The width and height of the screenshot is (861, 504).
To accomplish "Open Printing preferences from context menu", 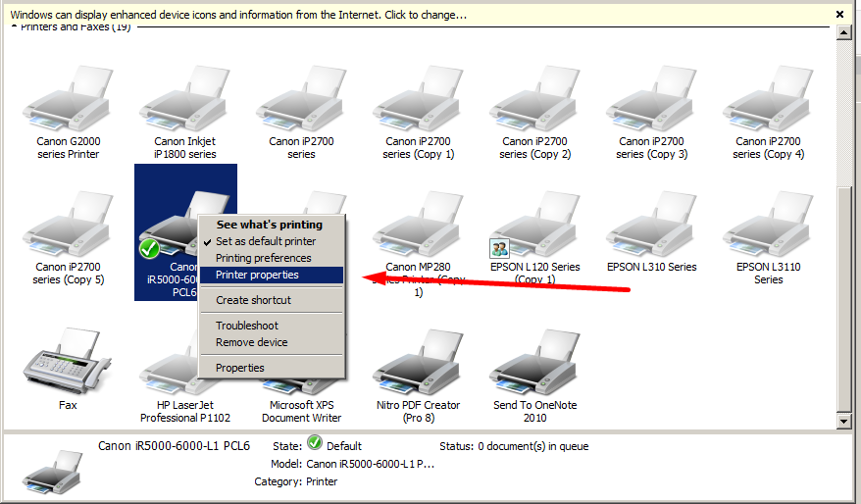I will point(272,258).
